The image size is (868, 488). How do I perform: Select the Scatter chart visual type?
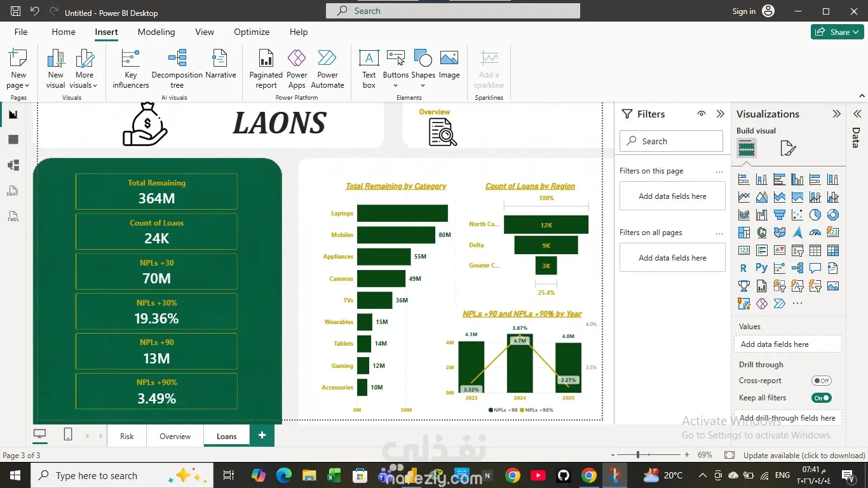pyautogui.click(x=797, y=215)
